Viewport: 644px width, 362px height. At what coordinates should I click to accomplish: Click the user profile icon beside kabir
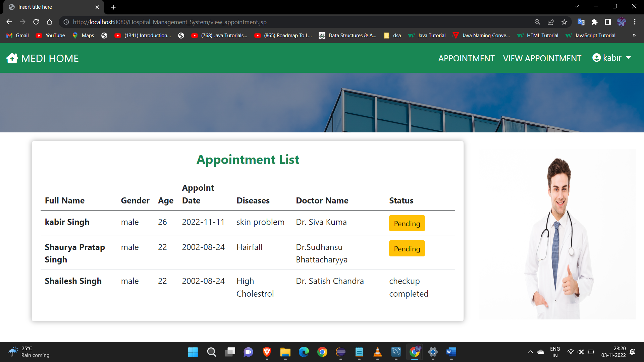597,58
